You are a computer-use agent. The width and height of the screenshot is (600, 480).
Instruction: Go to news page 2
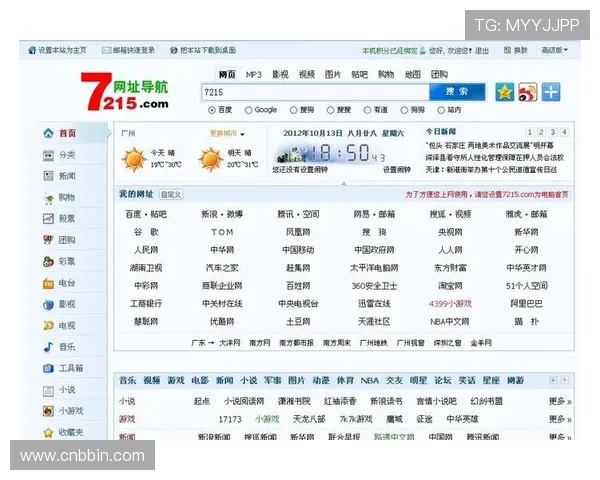541,132
